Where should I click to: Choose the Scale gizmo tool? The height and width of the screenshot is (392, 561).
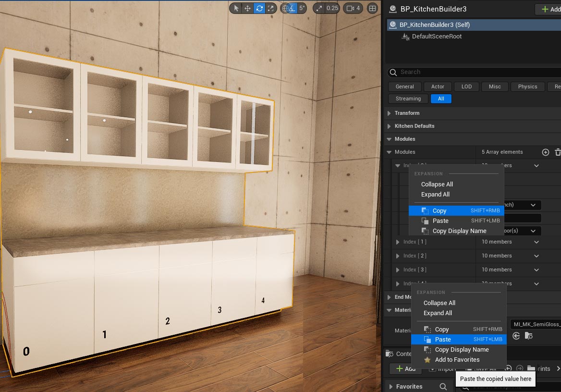[271, 8]
